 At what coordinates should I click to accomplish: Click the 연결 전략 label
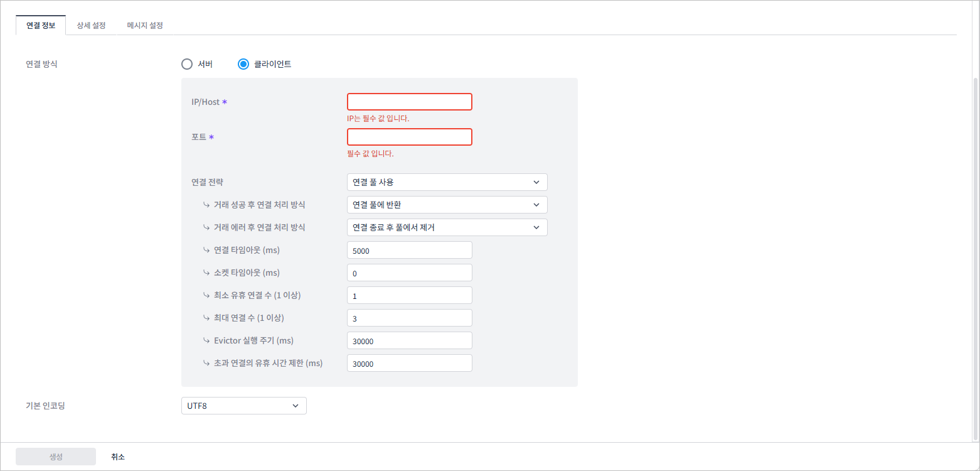(x=207, y=182)
